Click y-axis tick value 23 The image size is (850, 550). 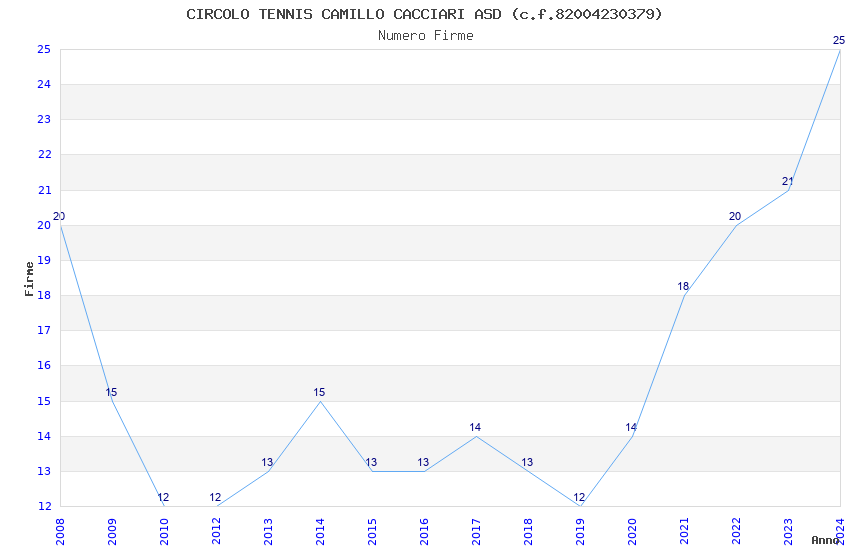[x=44, y=119]
